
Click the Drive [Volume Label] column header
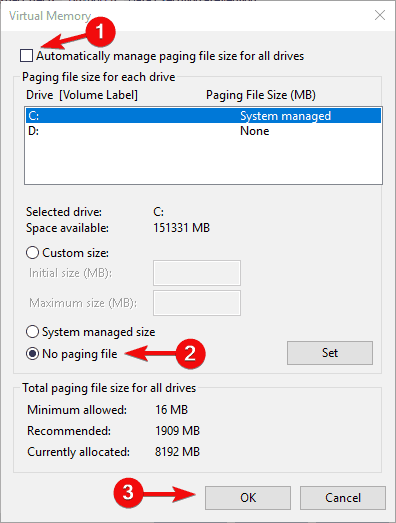click(82, 95)
